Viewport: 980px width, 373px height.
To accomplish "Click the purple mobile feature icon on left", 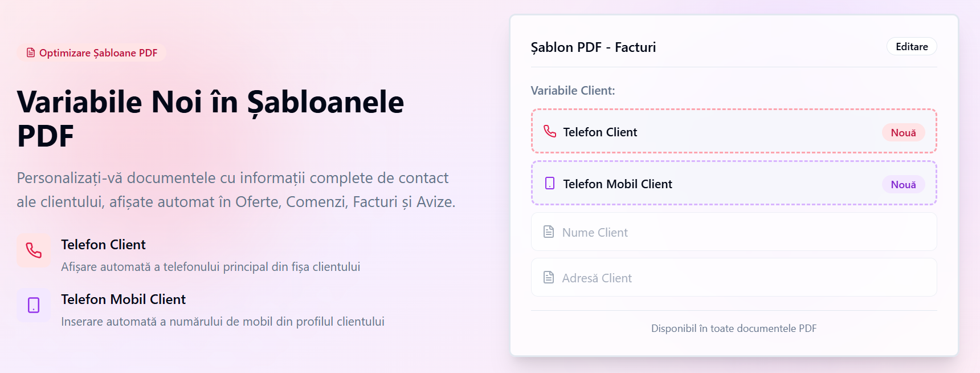I will click(34, 305).
